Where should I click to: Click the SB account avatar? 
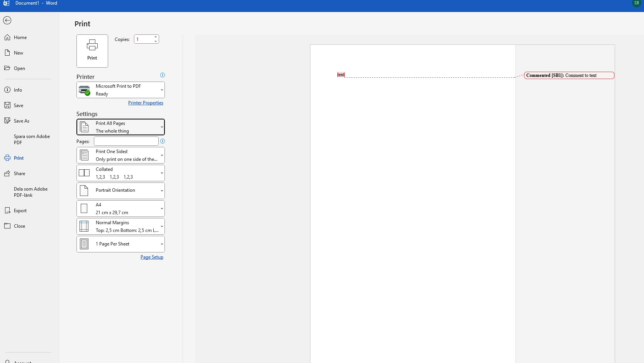click(x=637, y=3)
